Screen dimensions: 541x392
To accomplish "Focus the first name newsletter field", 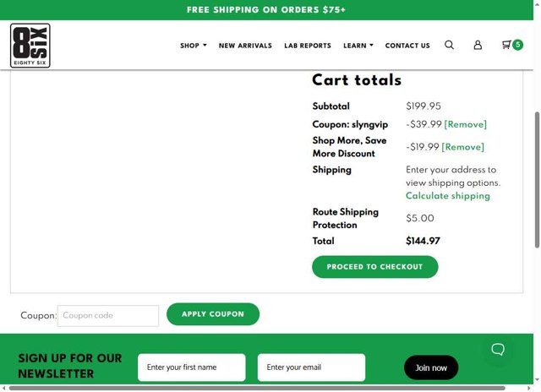I will [x=192, y=367].
